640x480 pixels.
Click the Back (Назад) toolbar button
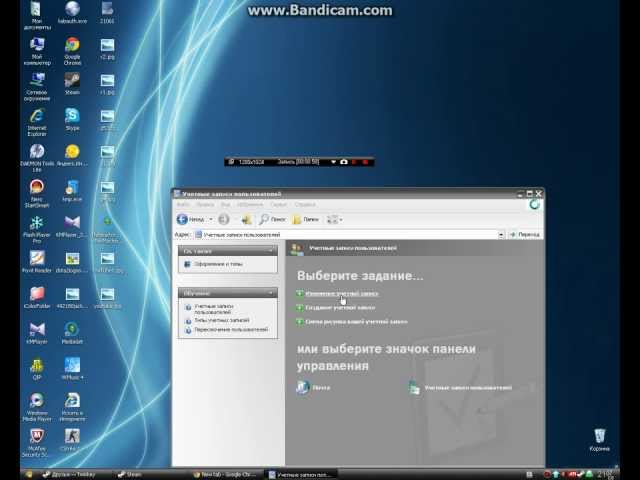(190, 219)
